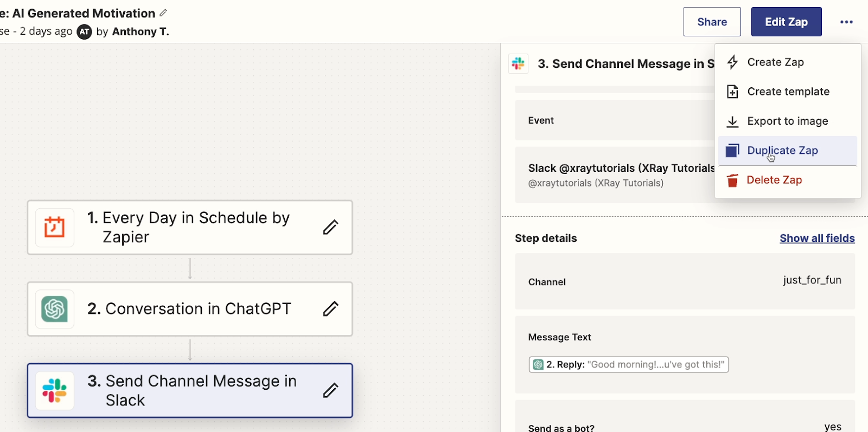Select step 1 Every Day in Schedule card
Image resolution: width=868 pixels, height=432 pixels.
[190, 228]
